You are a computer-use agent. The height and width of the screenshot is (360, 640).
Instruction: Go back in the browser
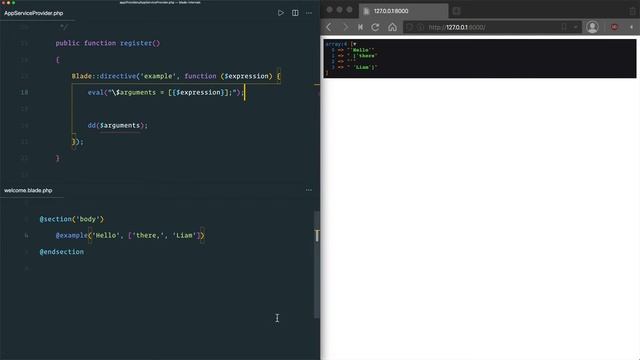click(329, 27)
